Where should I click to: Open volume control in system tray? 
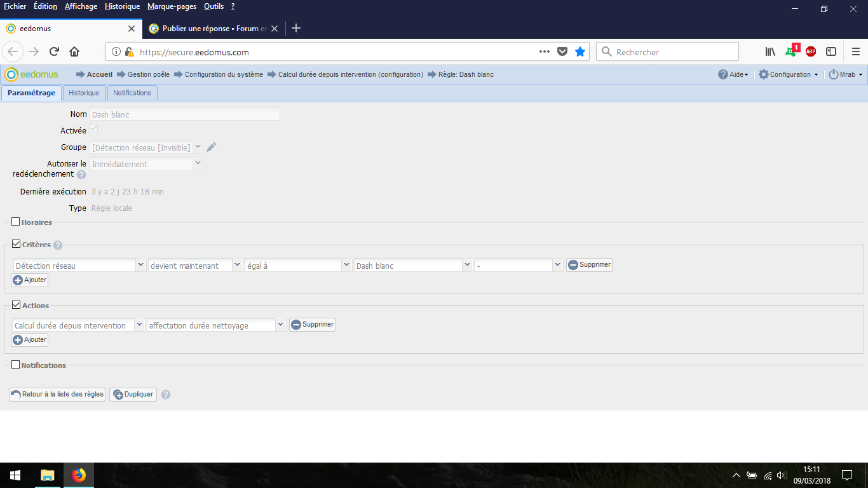(781, 475)
